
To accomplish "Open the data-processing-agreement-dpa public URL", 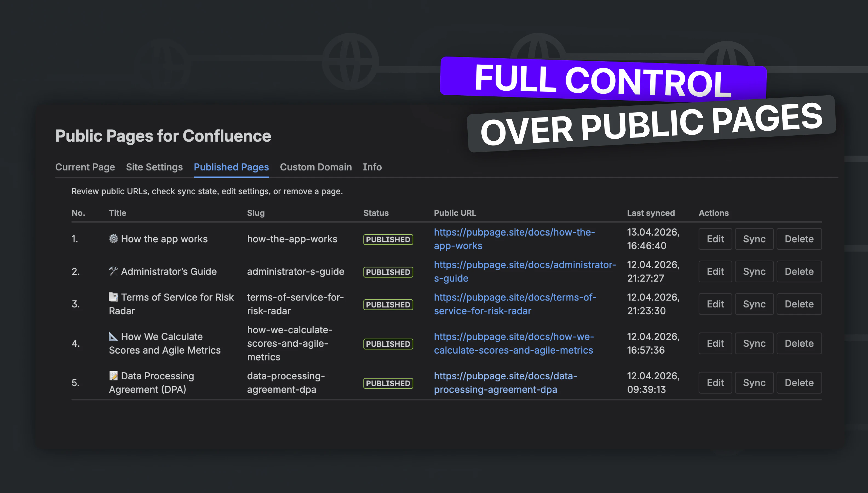I will [x=505, y=383].
